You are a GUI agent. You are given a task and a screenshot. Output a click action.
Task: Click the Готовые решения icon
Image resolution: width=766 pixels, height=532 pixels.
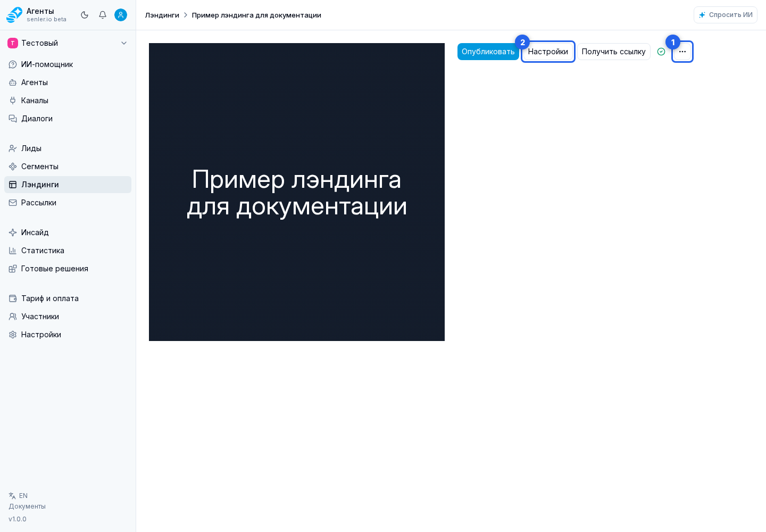pos(13,269)
